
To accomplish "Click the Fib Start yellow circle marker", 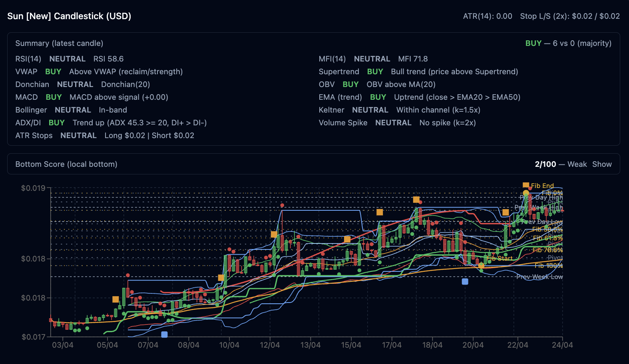I will click(x=481, y=265).
